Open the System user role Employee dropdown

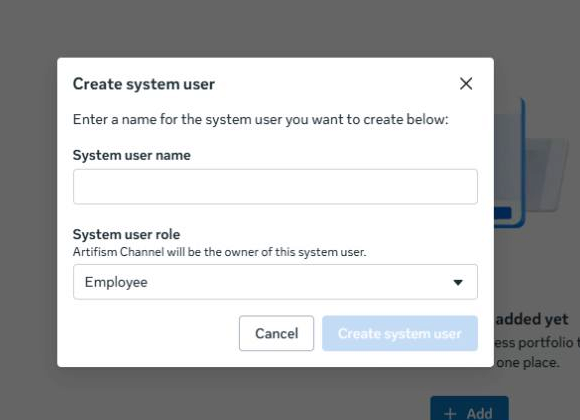[275, 282]
